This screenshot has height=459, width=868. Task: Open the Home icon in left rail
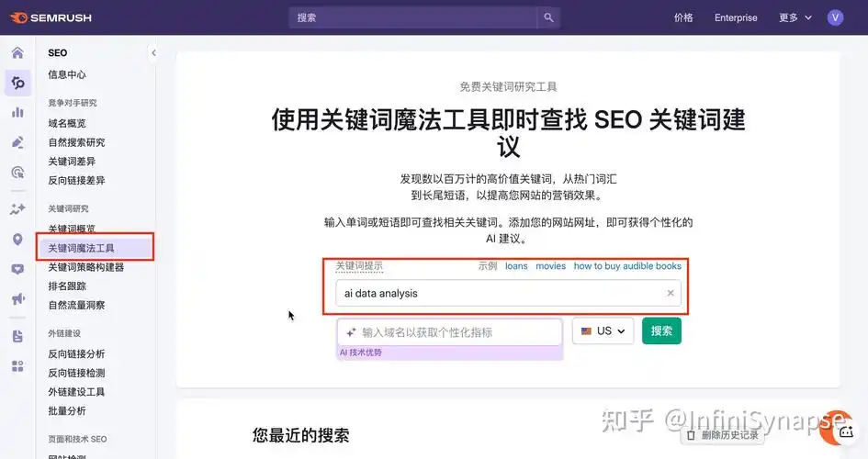[x=17, y=53]
